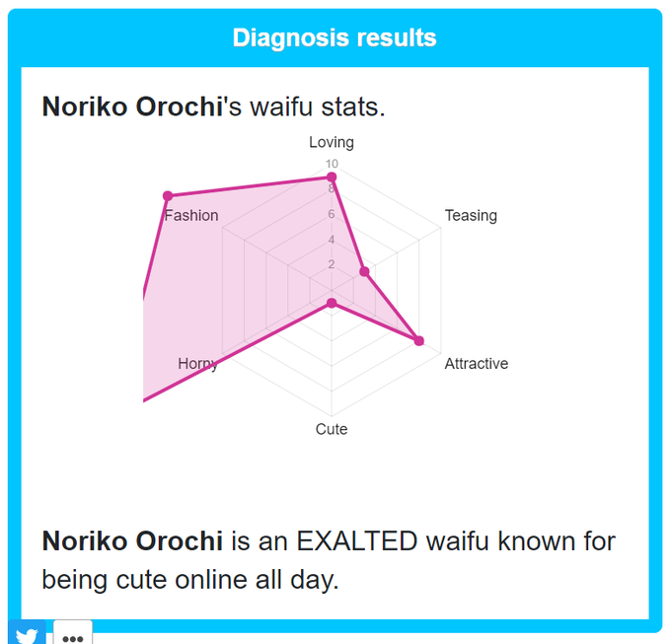Click the Attractive axis label
Viewport: 671px width, 644px height.
(477, 364)
